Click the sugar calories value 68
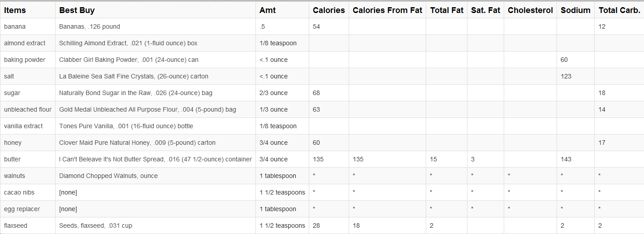The image size is (644, 234). coord(316,93)
